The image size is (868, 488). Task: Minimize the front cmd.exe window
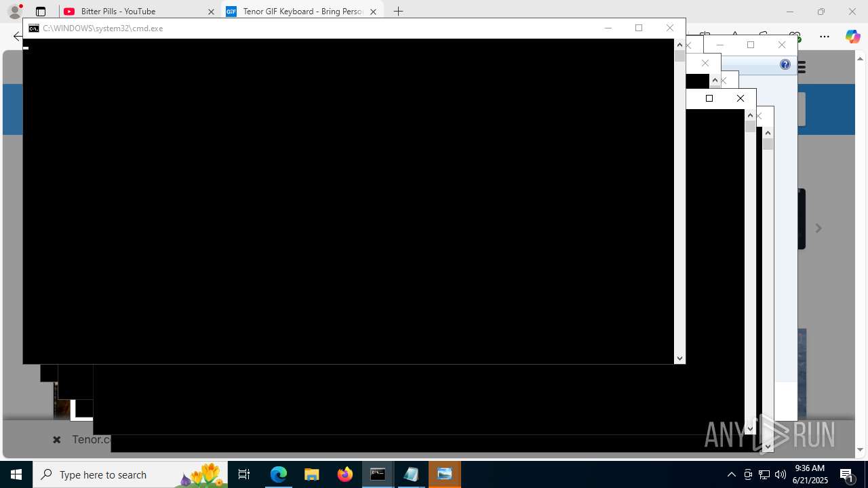tap(608, 28)
